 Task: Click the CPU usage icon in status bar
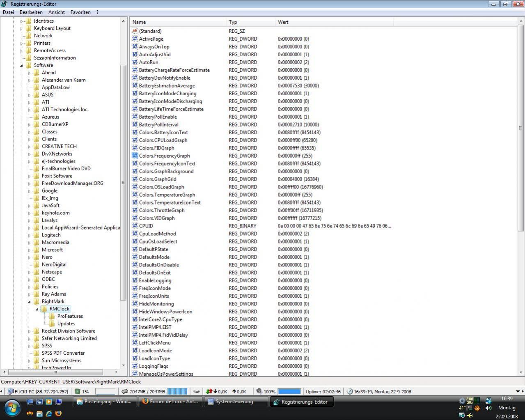point(78,391)
